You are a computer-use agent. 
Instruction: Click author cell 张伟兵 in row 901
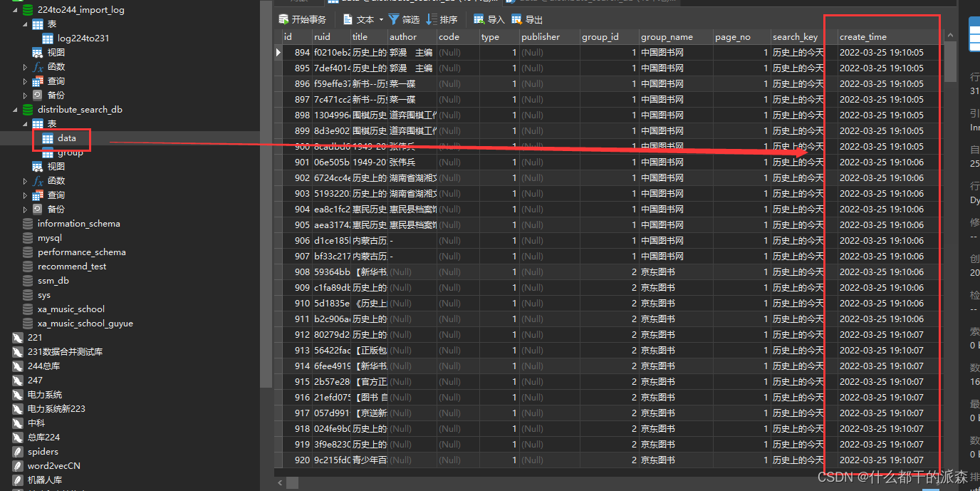coord(412,162)
